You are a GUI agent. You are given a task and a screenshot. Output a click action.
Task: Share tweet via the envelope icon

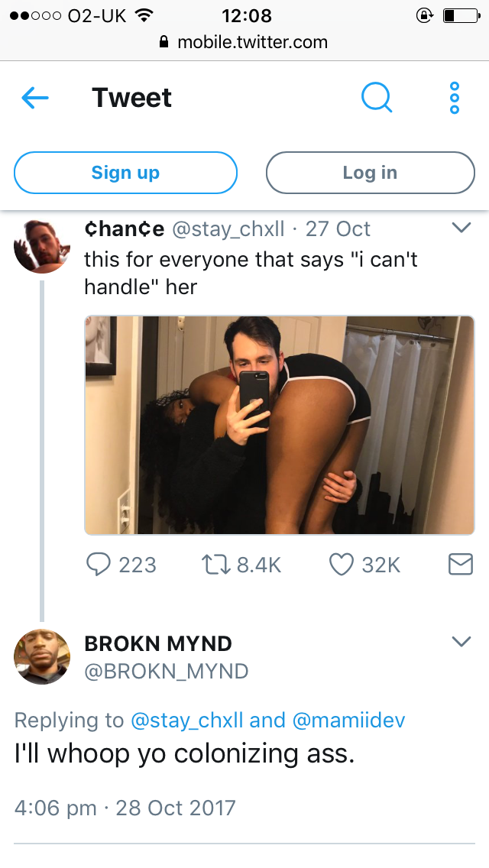pyautogui.click(x=460, y=565)
